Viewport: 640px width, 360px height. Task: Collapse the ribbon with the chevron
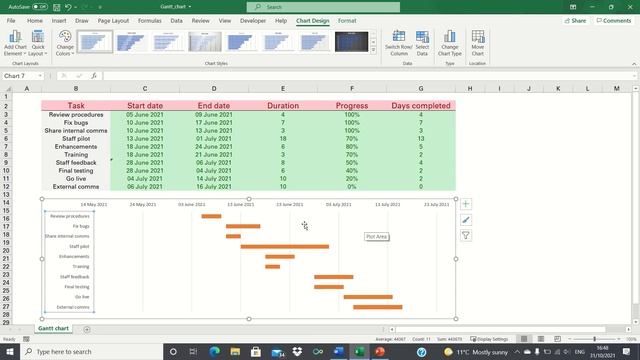pos(634,64)
